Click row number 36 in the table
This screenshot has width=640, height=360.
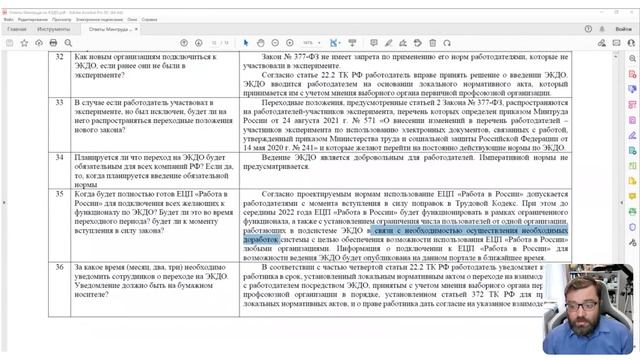[x=60, y=267]
